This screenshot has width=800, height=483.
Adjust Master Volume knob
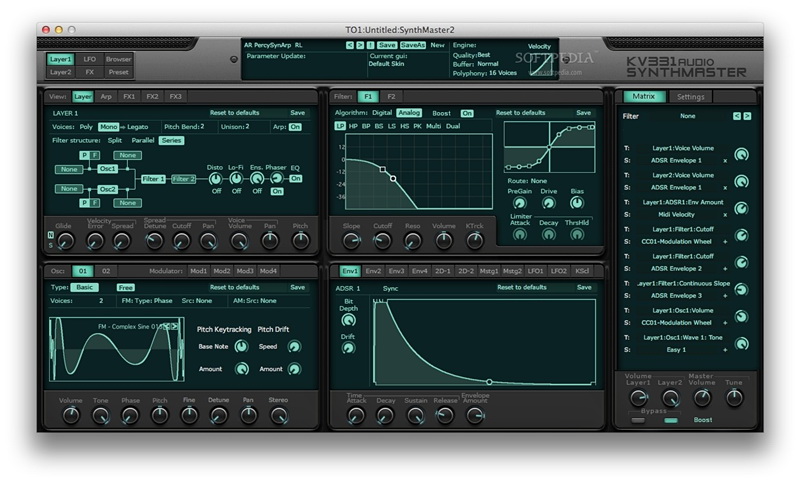[702, 398]
